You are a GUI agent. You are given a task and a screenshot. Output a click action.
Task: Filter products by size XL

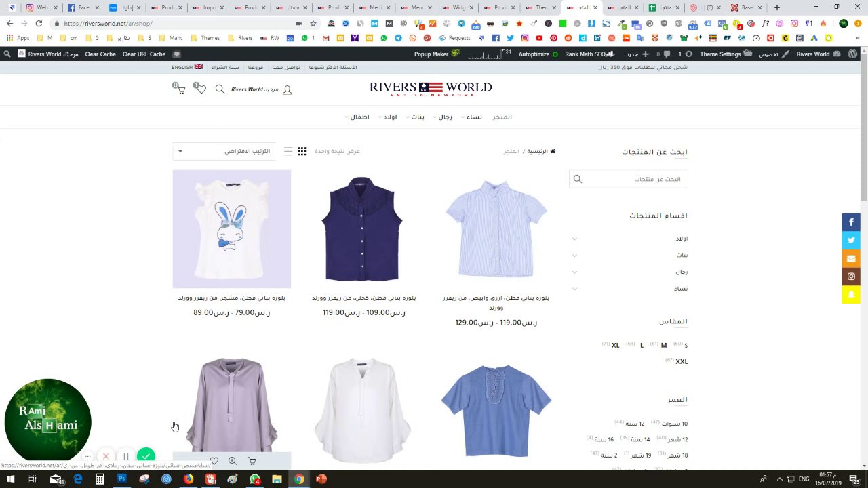pyautogui.click(x=615, y=345)
